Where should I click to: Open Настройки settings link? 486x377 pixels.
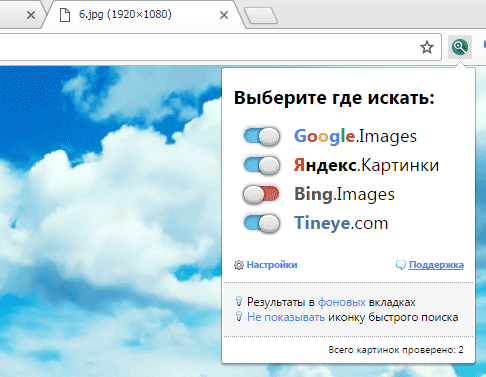[272, 265]
